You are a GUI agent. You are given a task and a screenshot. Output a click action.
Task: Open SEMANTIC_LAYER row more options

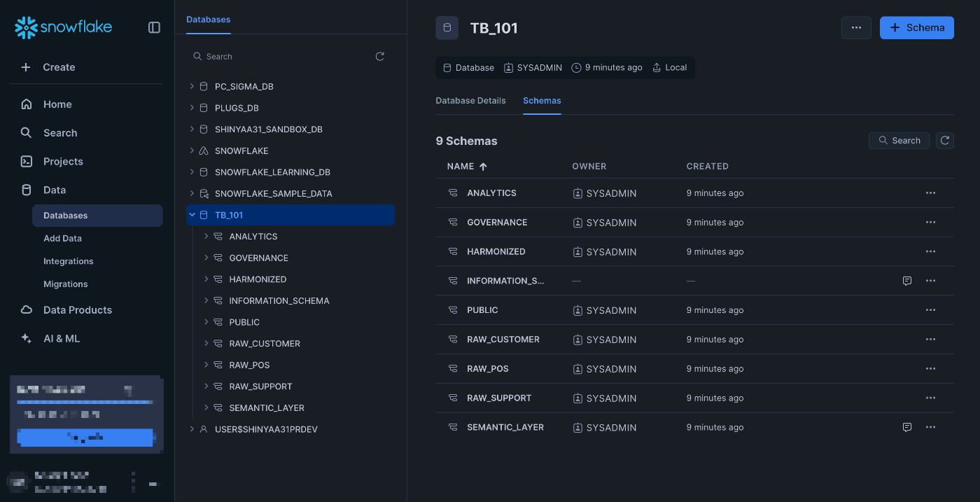pyautogui.click(x=930, y=427)
